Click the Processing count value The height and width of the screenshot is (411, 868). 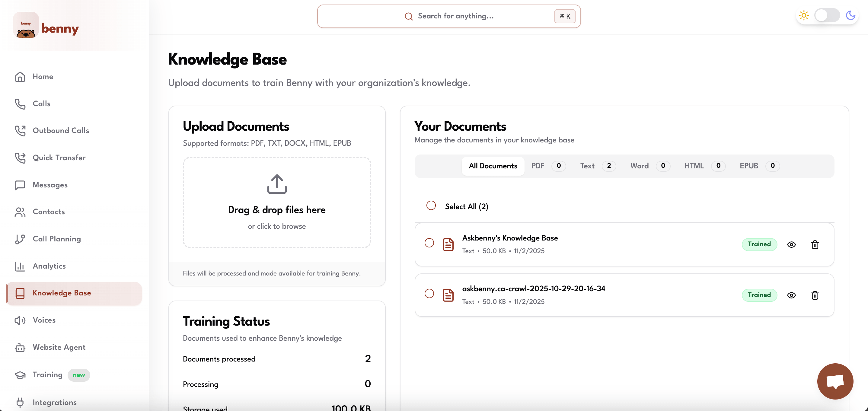[368, 384]
